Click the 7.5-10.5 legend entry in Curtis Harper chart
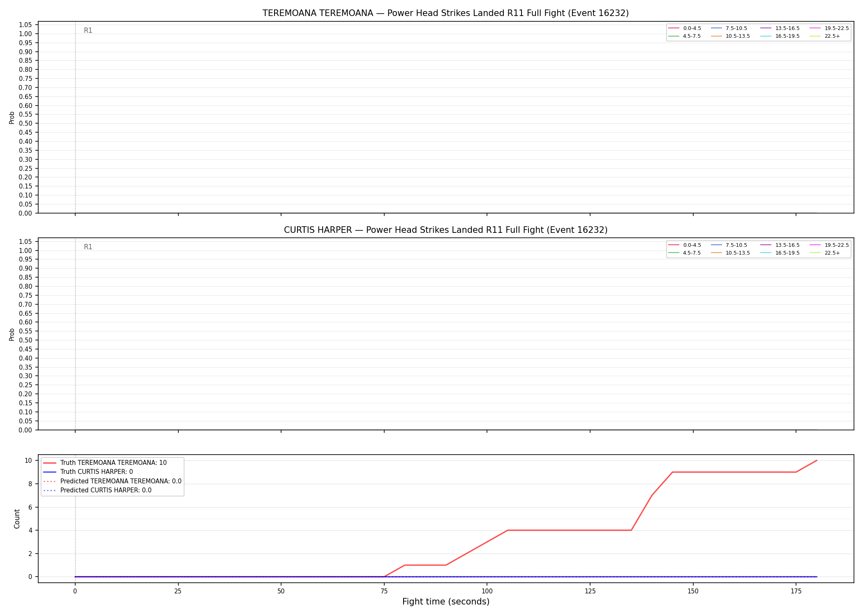The width and height of the screenshot is (863, 616). click(x=729, y=245)
